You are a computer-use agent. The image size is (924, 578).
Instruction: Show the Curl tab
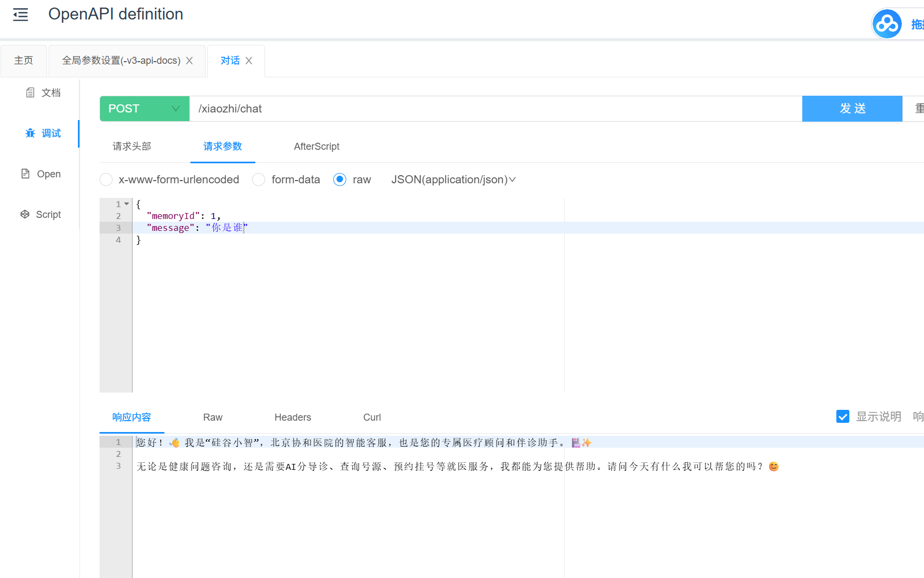372,417
